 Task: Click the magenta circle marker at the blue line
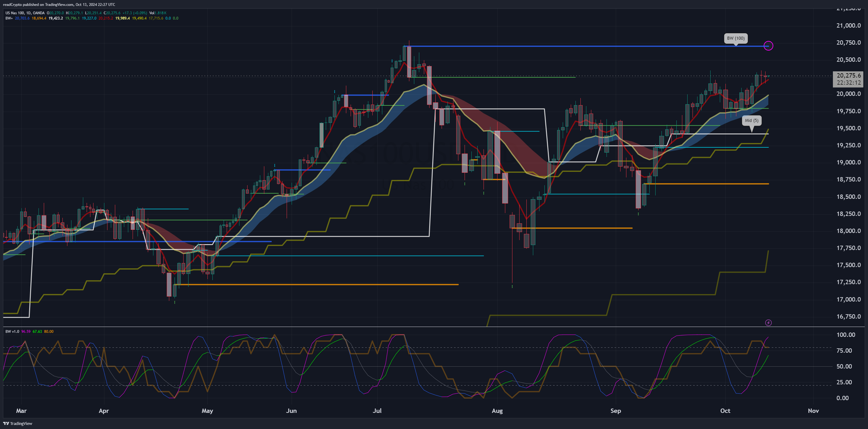(x=768, y=46)
